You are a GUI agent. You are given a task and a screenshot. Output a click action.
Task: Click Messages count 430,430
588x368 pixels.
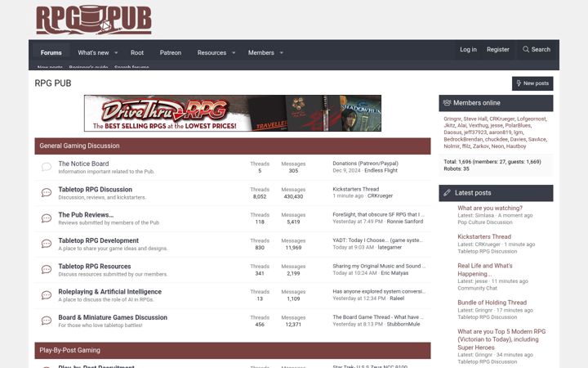click(293, 196)
